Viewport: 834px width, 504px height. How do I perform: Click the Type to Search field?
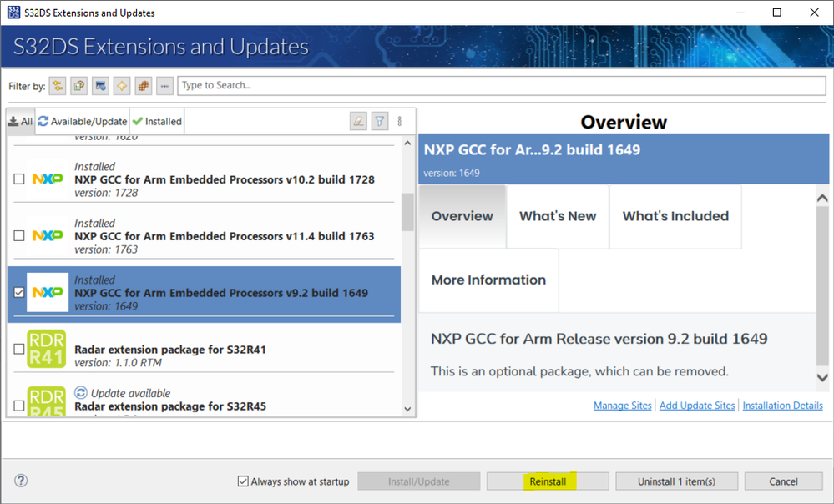[x=501, y=85]
